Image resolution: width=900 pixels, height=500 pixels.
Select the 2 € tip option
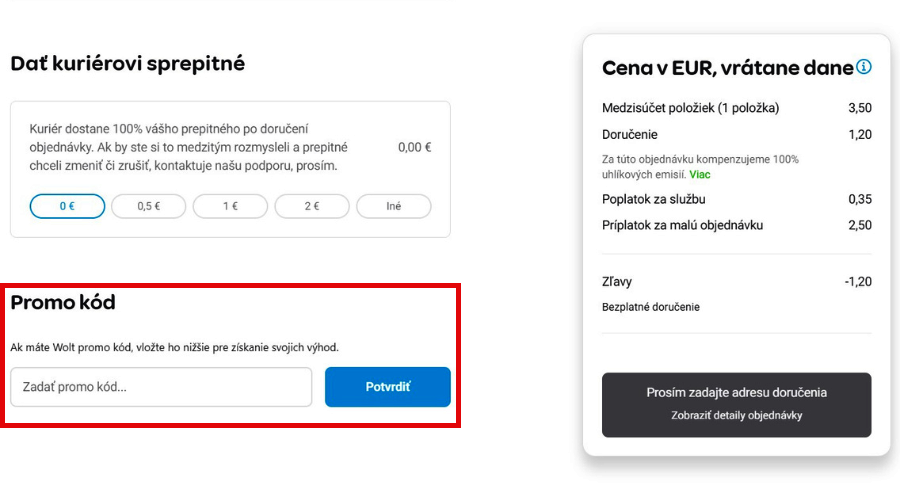click(x=312, y=206)
